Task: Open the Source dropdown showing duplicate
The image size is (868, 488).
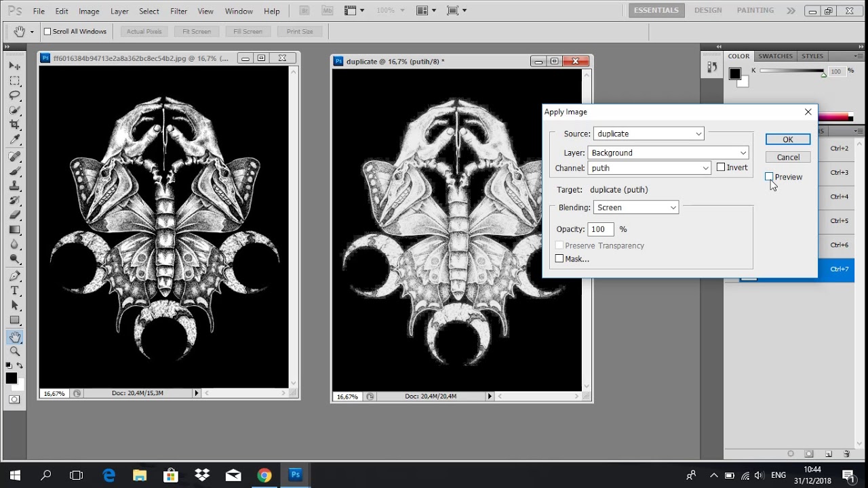Action: [649, 134]
